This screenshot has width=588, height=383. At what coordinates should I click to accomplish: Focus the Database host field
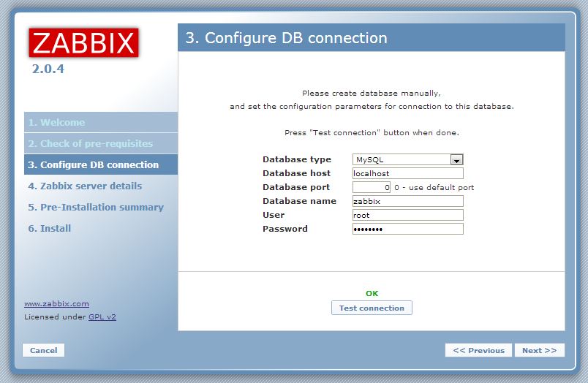[407, 173]
